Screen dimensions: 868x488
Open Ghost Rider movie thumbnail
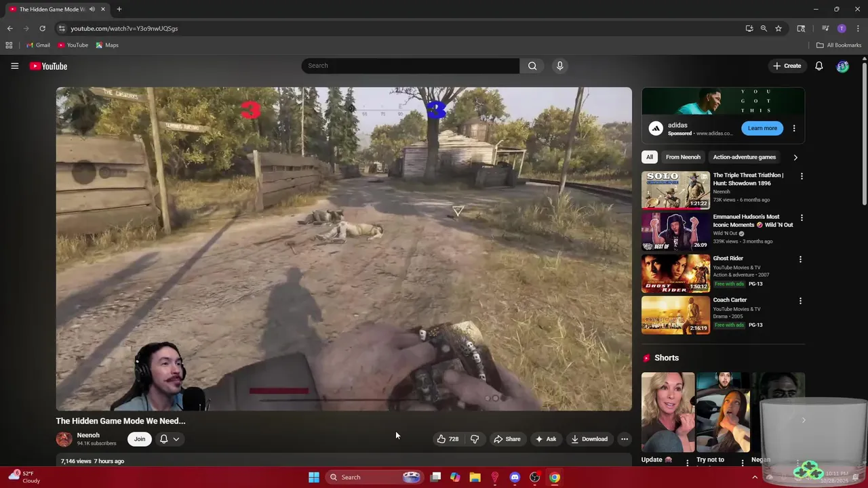[x=675, y=272]
